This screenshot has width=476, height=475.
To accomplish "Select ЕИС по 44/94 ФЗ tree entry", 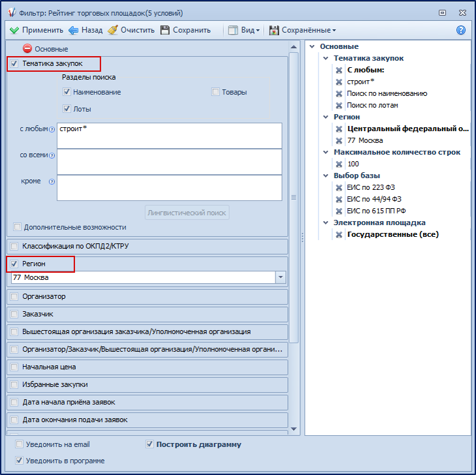I will (374, 199).
